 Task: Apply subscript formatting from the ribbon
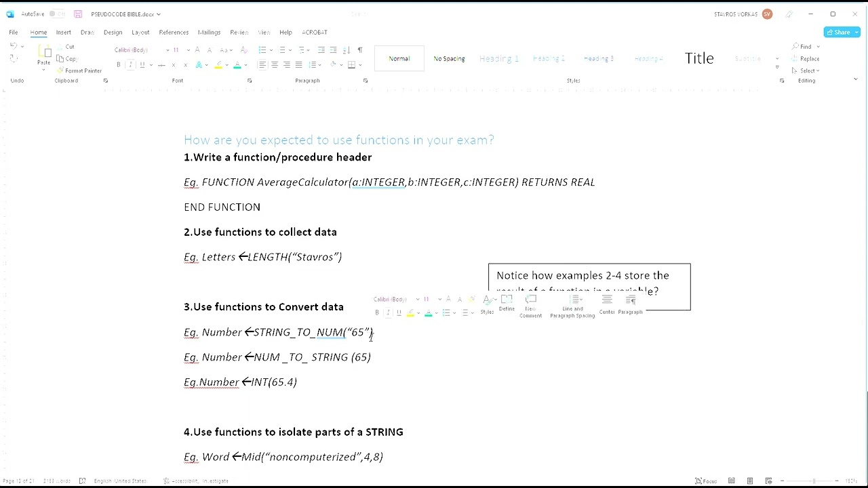tap(174, 65)
